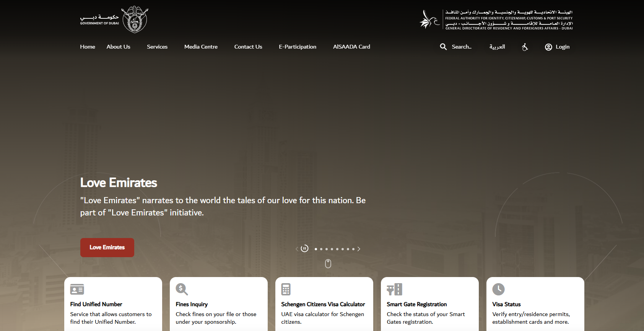Open the Smart Gate Registration title
Viewport: 644px width, 331px height.
click(416, 304)
